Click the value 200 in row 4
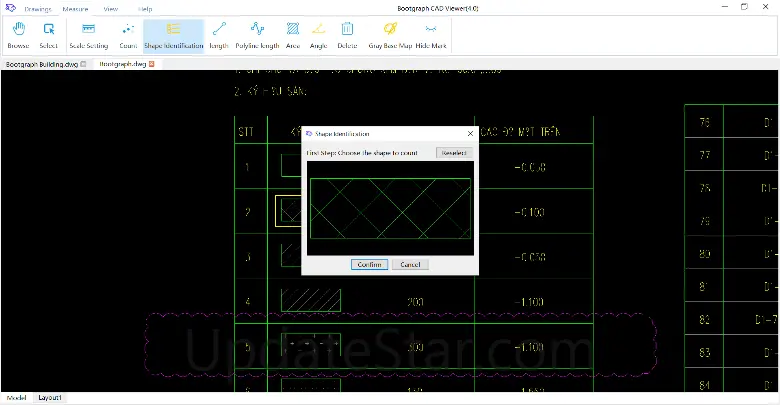 coord(415,302)
